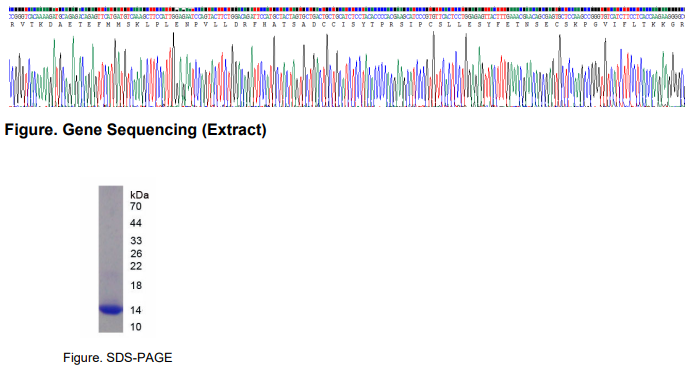This screenshot has width=690, height=368.
Task: Select the 44 kDa marker label
Action: click(x=136, y=223)
